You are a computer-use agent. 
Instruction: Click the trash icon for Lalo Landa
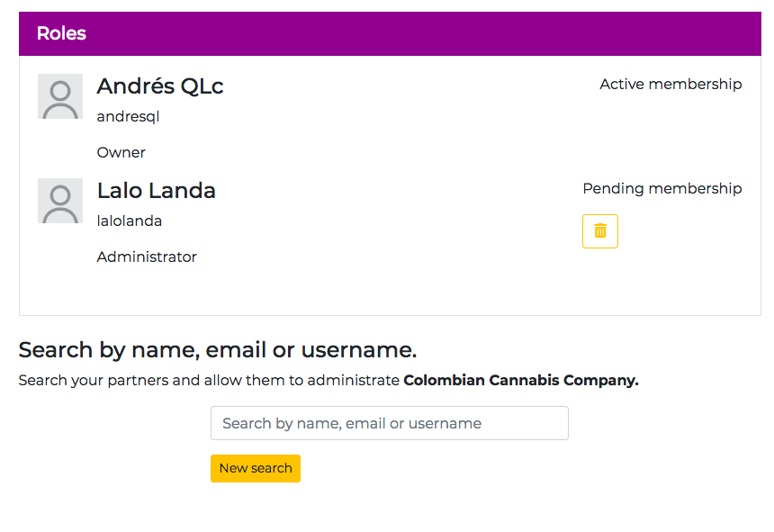pos(600,231)
